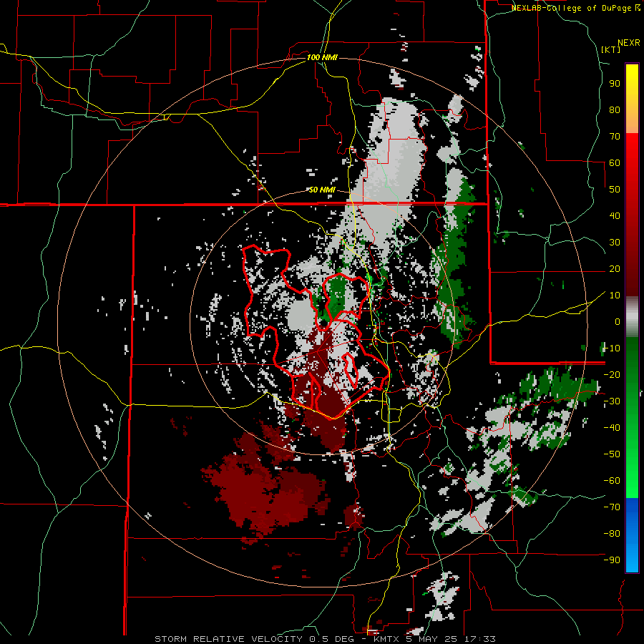Click the 100 NMI range ring label
This screenshot has width=644, height=644.
click(x=322, y=57)
